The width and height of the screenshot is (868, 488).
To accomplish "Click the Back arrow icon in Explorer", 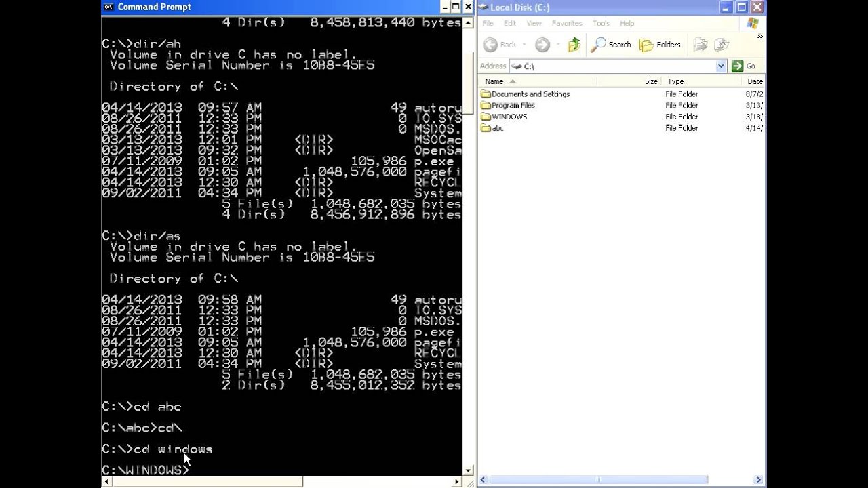I will (x=490, y=45).
